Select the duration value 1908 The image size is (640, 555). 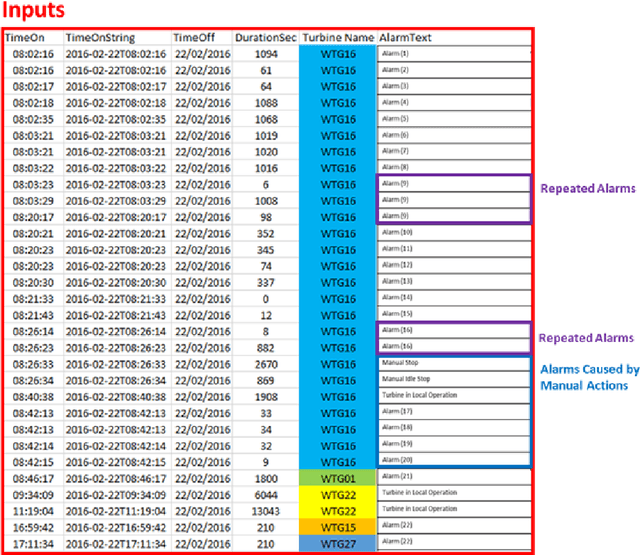coord(266,397)
